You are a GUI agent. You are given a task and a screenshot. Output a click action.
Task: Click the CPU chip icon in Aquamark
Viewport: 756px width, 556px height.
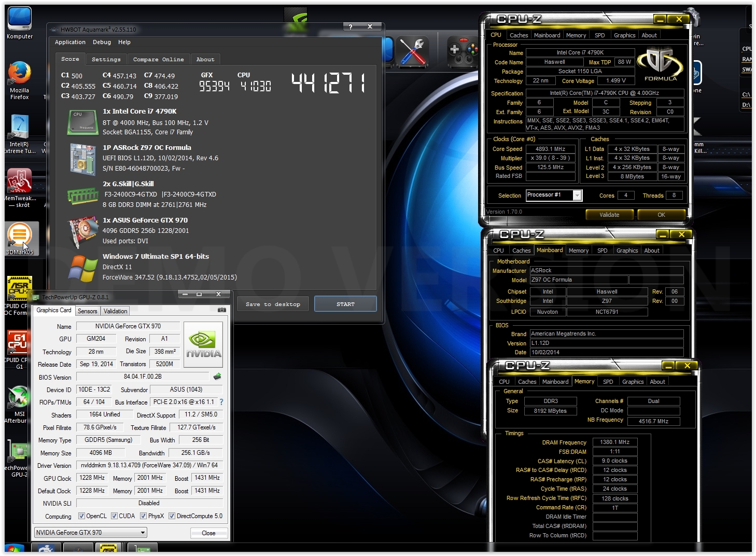(x=83, y=122)
